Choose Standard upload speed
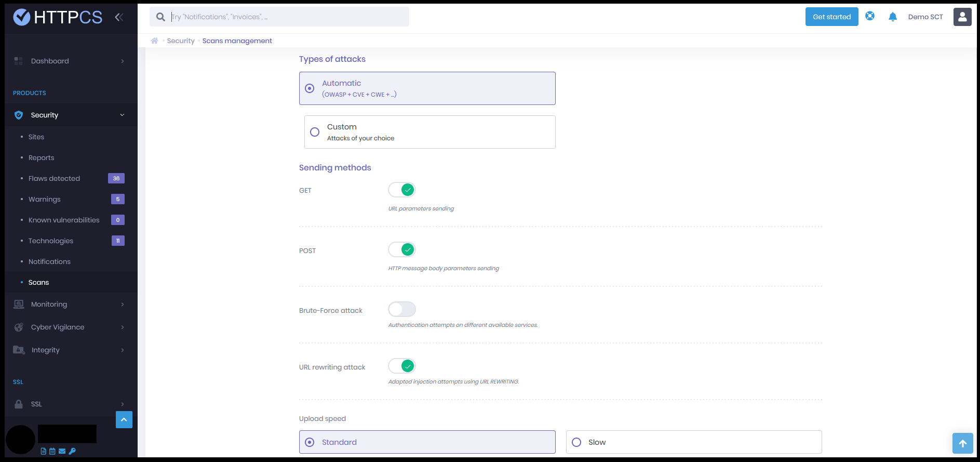 pyautogui.click(x=427, y=442)
